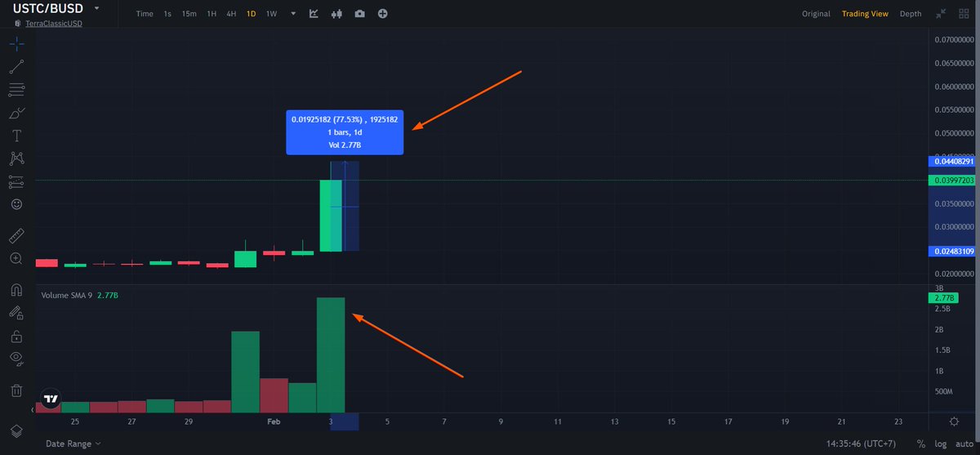Switch to the 1W interval

272,14
